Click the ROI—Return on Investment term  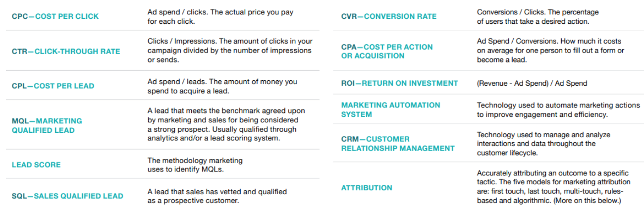click(399, 83)
